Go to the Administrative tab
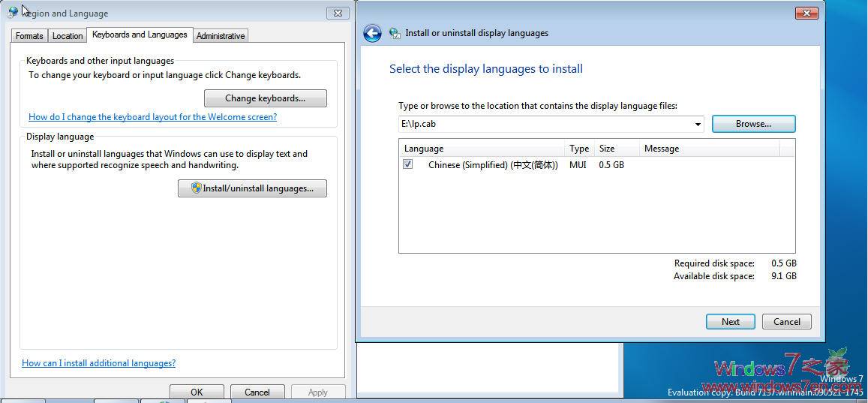Screen dimensions: 868x403 coord(221,36)
